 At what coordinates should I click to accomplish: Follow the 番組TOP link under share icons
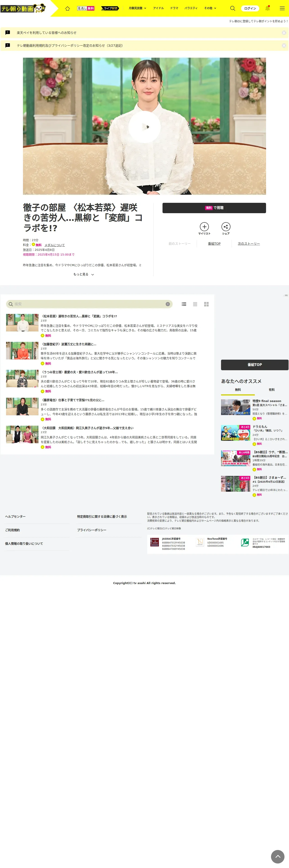pyautogui.click(x=214, y=244)
